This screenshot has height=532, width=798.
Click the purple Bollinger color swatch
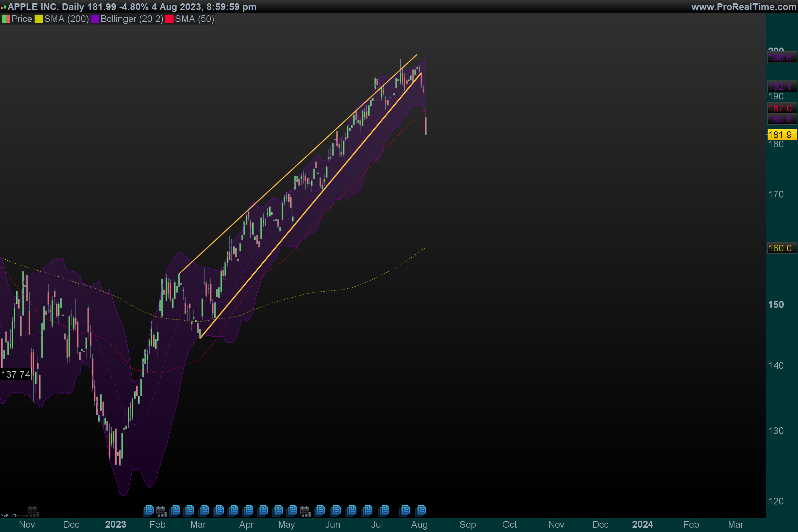(95, 19)
